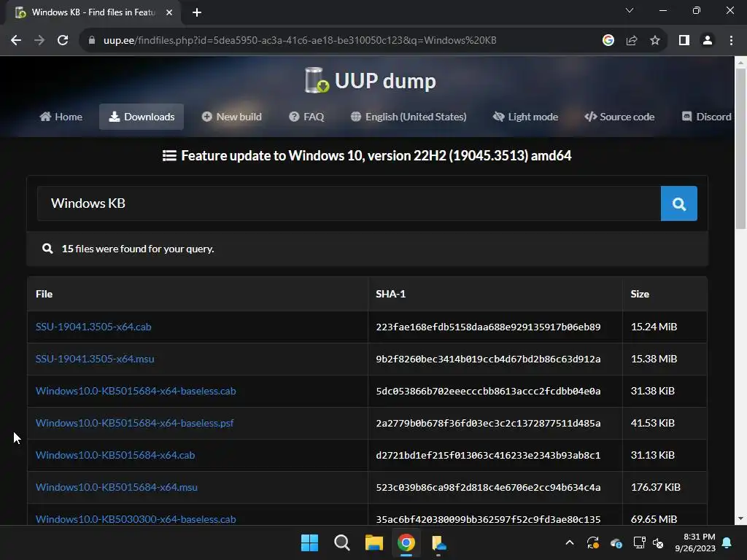This screenshot has width=747, height=560.
Task: Click the browser Forward arrow
Action: tap(39, 41)
